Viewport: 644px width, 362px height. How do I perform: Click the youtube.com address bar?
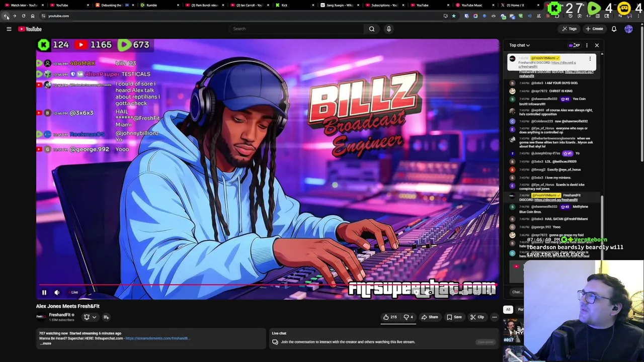coord(242,16)
